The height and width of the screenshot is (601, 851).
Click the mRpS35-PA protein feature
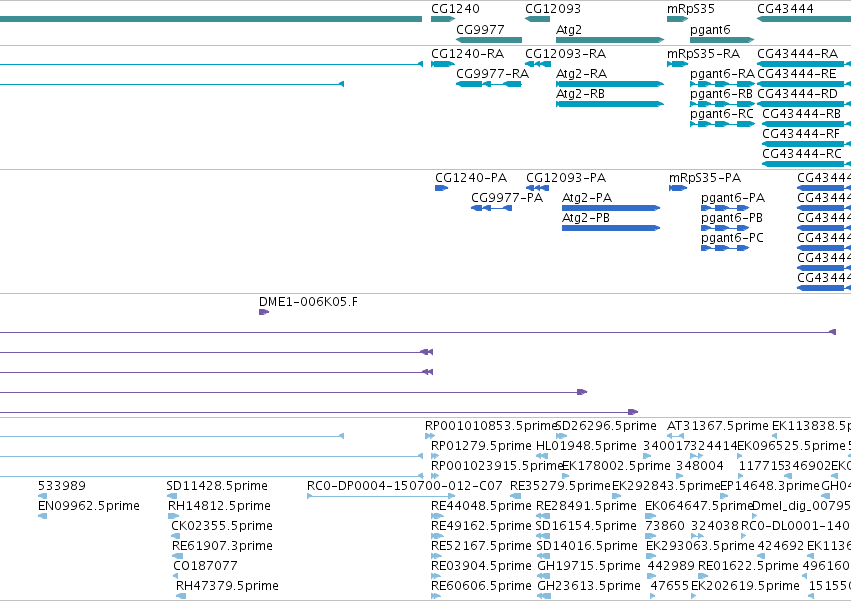[678, 188]
